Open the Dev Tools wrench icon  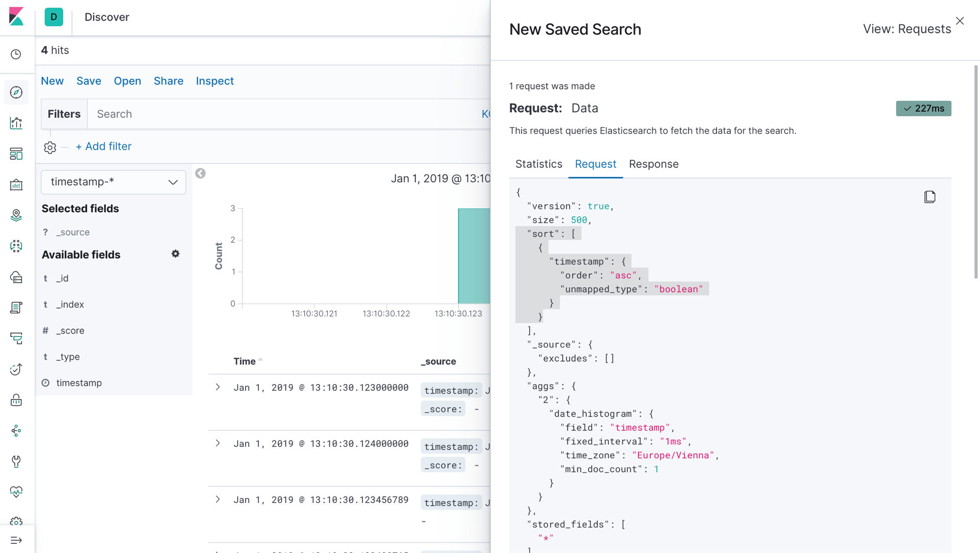[16, 461]
